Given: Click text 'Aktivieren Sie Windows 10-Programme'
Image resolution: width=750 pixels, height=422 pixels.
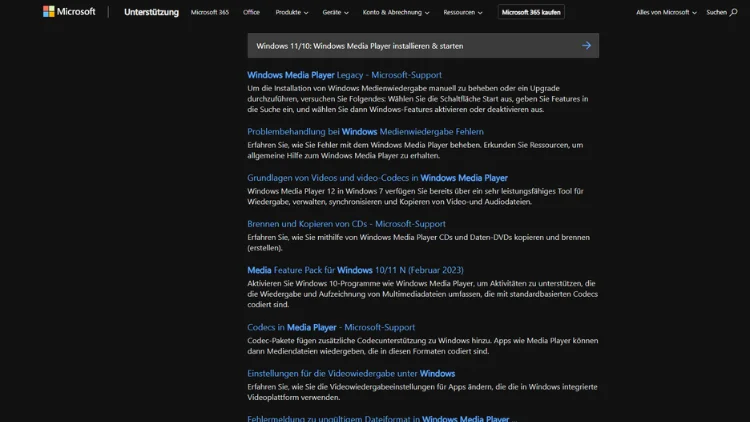Looking at the screenshot, I should coord(422,294).
